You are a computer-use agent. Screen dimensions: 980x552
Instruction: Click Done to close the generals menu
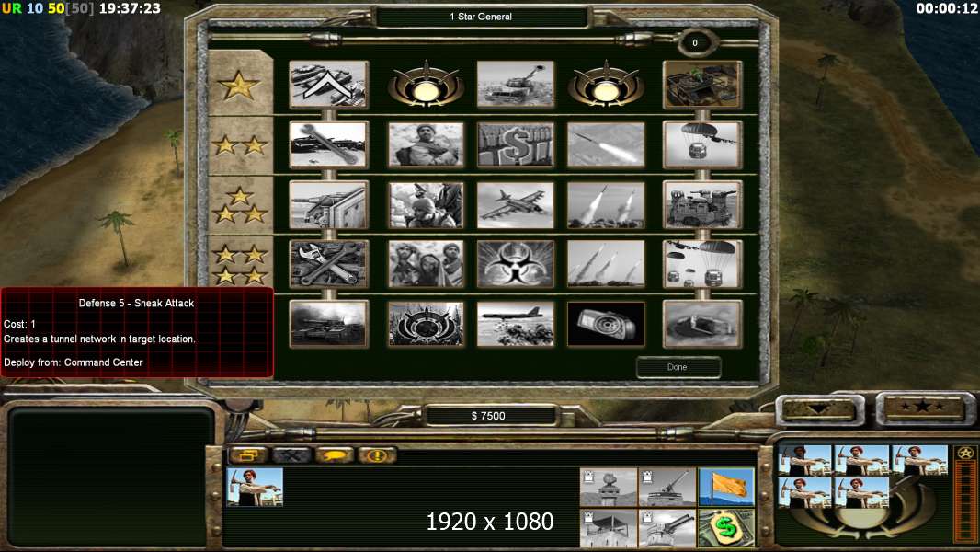[x=678, y=367]
